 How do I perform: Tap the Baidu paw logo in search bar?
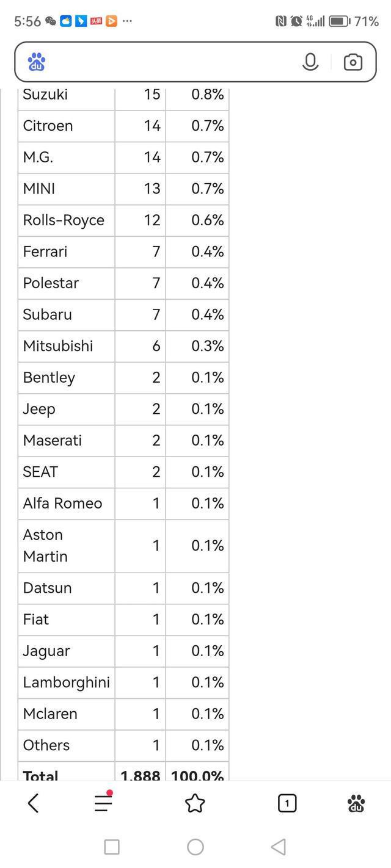37,62
